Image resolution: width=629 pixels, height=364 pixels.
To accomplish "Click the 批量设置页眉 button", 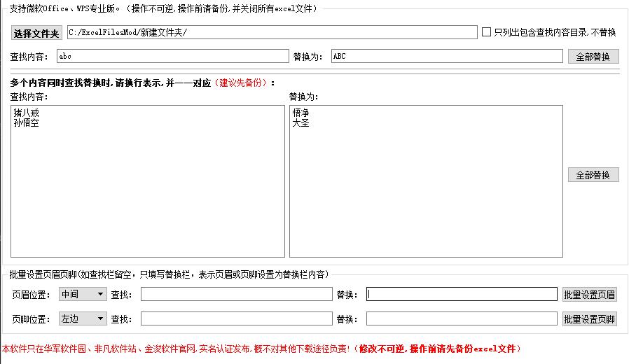I will coord(589,295).
